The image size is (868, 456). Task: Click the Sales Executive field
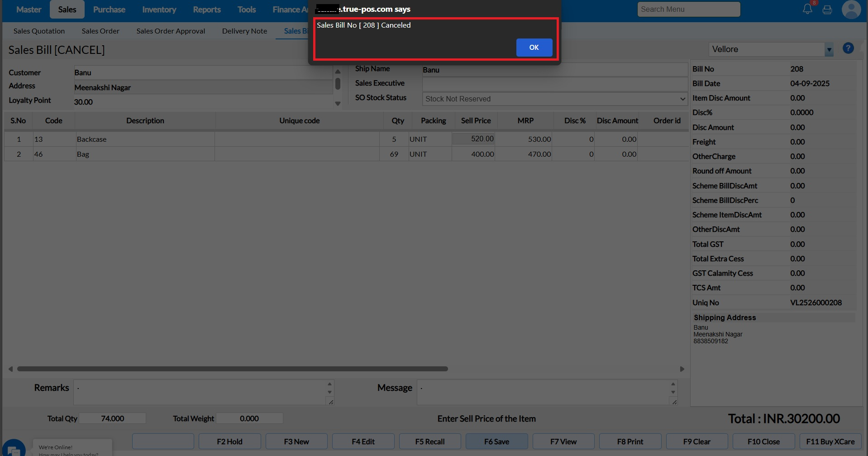pyautogui.click(x=555, y=84)
